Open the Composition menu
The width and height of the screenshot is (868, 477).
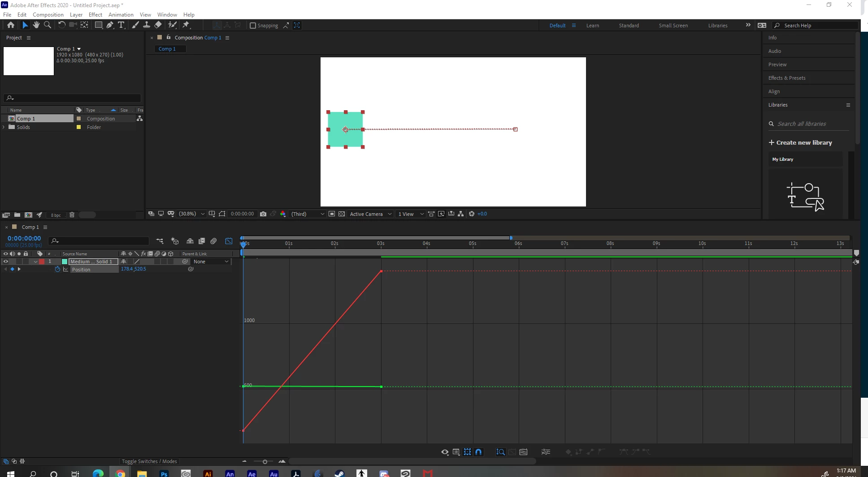[48, 14]
